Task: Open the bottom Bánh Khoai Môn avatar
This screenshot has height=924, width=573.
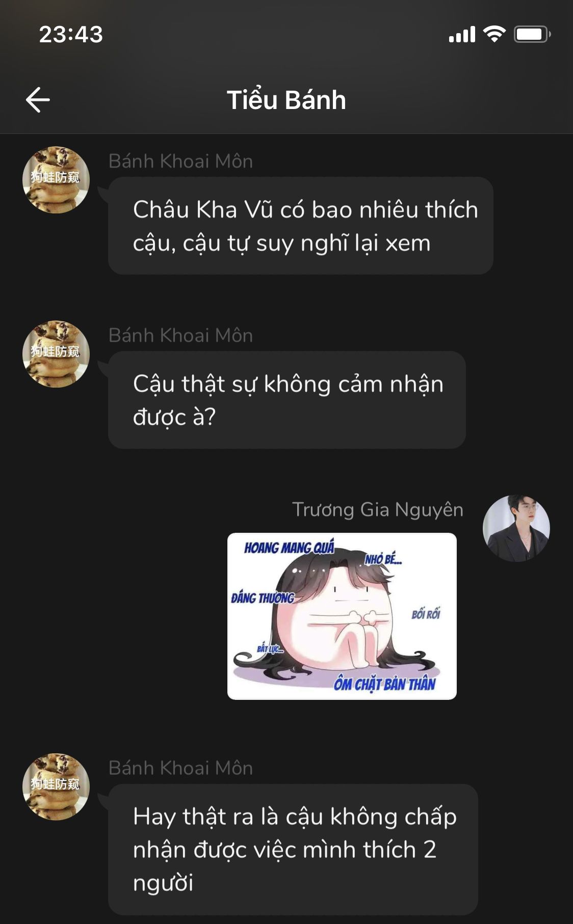Action: pos(56,787)
